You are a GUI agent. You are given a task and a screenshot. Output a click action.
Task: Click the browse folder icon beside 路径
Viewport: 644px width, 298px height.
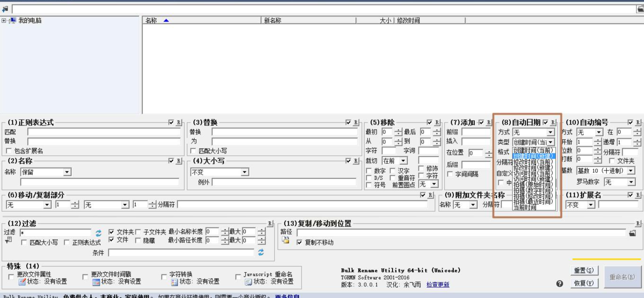pyautogui.click(x=632, y=233)
